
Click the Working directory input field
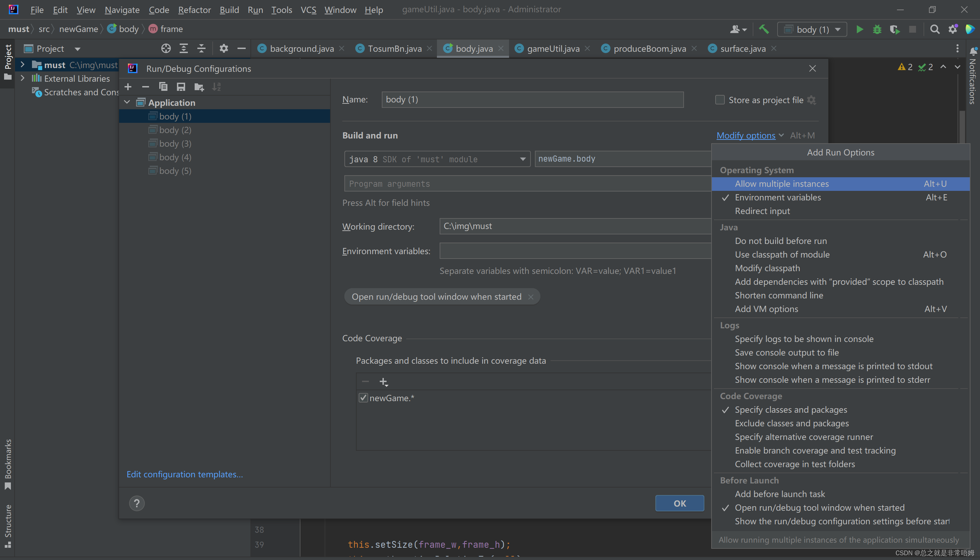click(575, 226)
